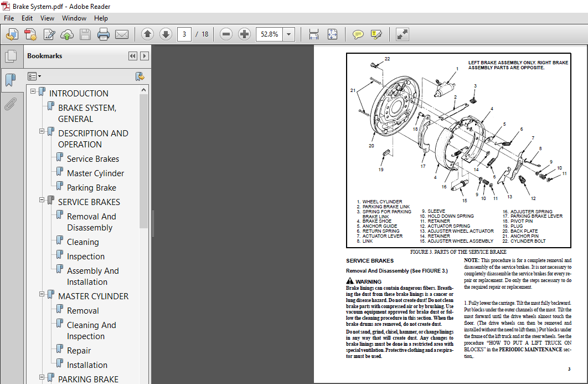Click the find current bookmark icon
The width and height of the screenshot is (588, 384).
pyautogui.click(x=140, y=76)
